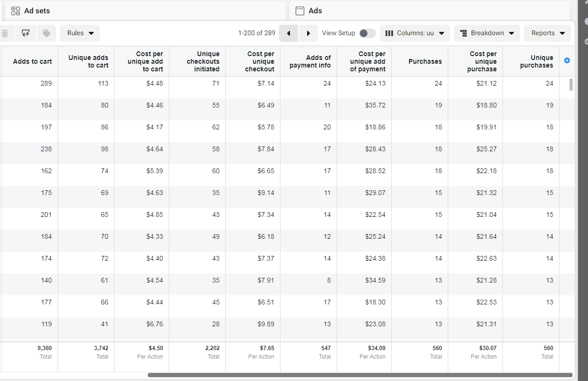Toggle the View Setup switch
588x381 pixels.
tap(367, 33)
